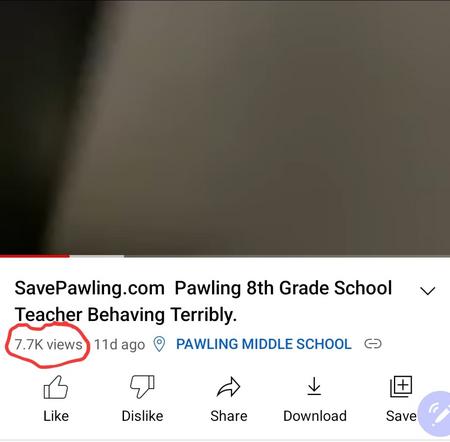
Task: Click the 'Share' text label
Action: (229, 416)
